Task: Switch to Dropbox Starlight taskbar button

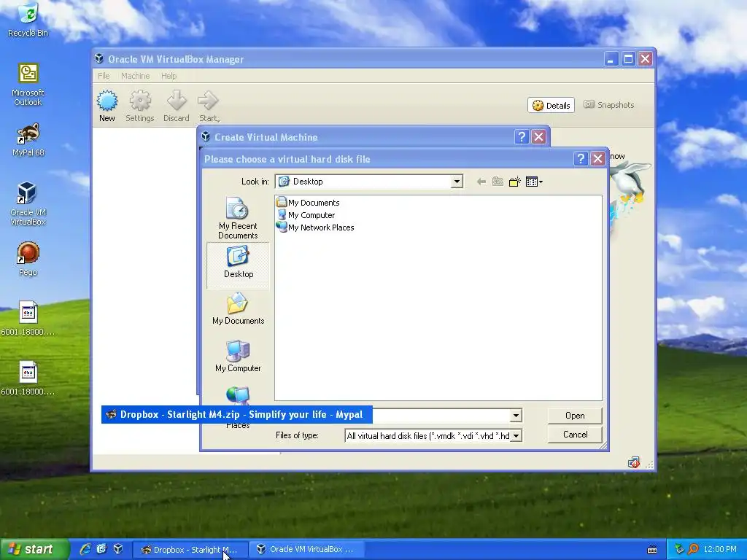Action: pyautogui.click(x=190, y=550)
